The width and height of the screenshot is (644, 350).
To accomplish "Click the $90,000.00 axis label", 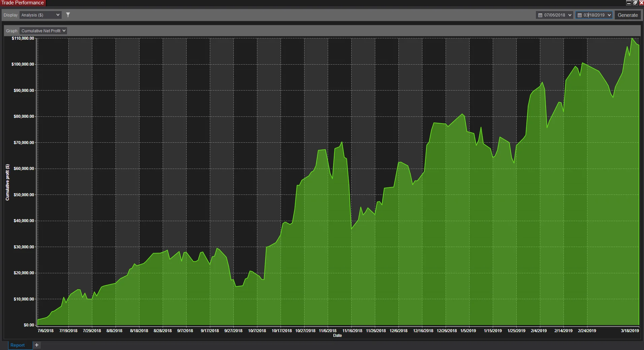I will [x=24, y=91].
